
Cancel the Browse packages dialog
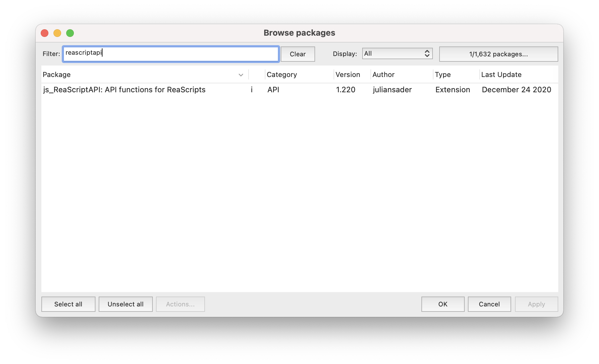489,304
